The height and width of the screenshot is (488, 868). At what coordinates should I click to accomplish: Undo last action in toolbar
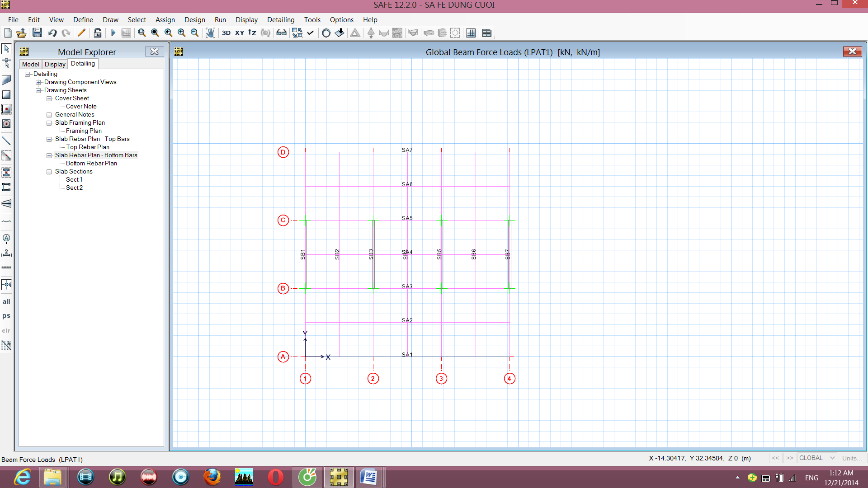[52, 33]
